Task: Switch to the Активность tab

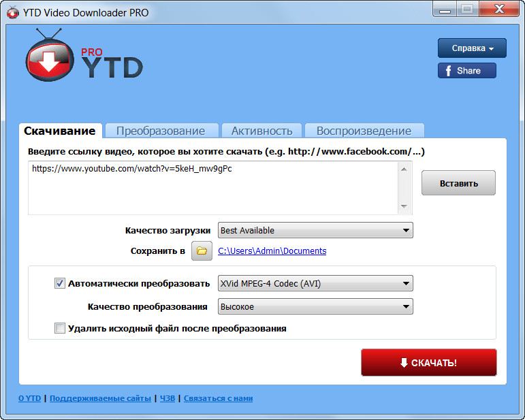Action: point(262,131)
